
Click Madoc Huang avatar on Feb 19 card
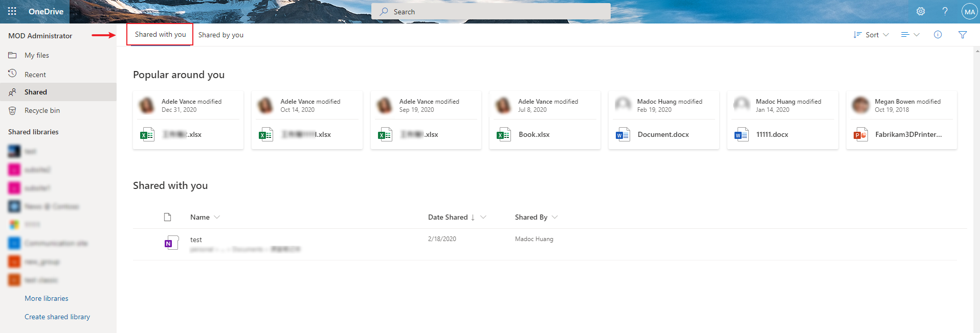click(x=623, y=105)
